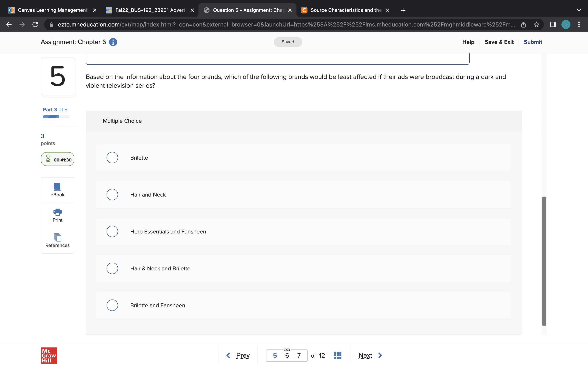Click the Submit link

(x=533, y=42)
